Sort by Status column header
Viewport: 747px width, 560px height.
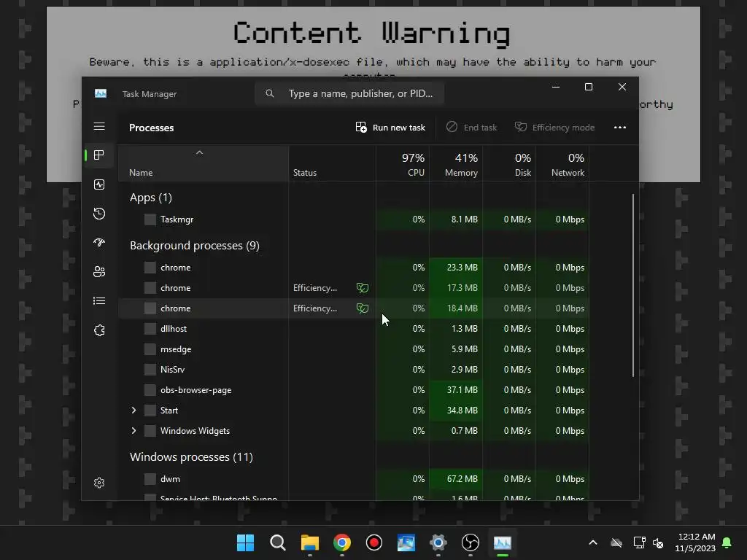tap(332, 164)
